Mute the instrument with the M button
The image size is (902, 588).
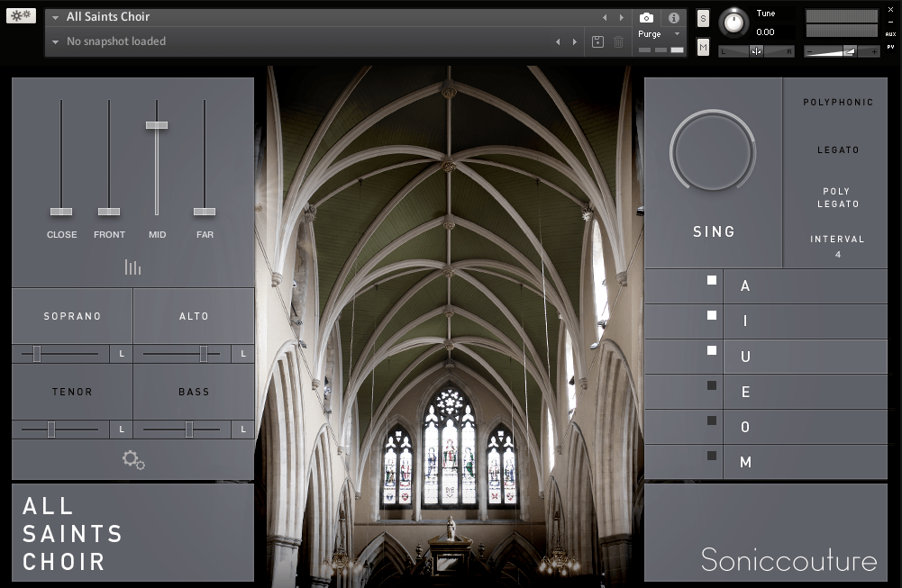pyautogui.click(x=703, y=47)
